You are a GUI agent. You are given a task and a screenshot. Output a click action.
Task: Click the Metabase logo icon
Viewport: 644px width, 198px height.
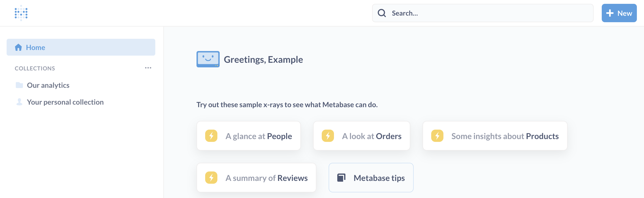click(21, 13)
